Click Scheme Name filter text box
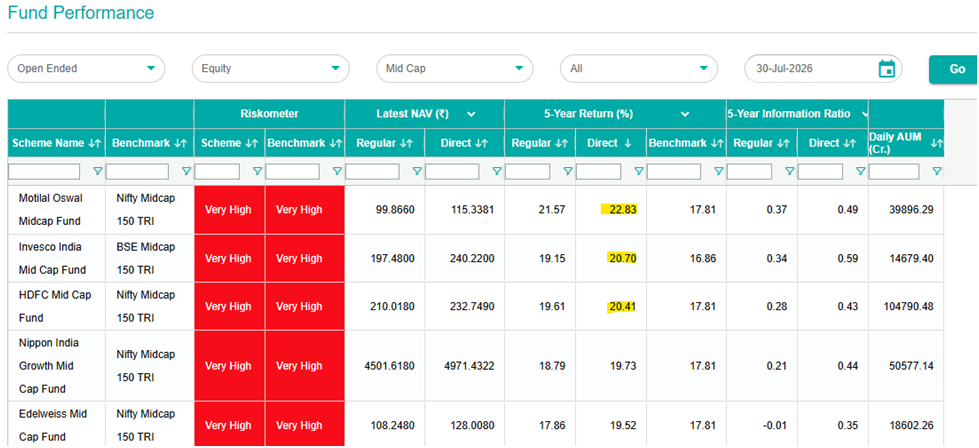The width and height of the screenshot is (979, 448). click(x=44, y=171)
